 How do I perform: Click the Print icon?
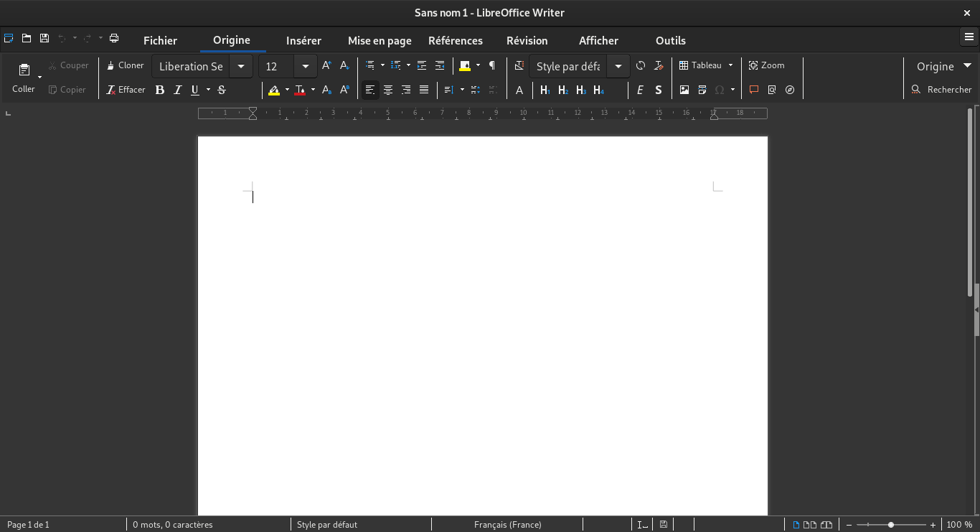coord(114,38)
